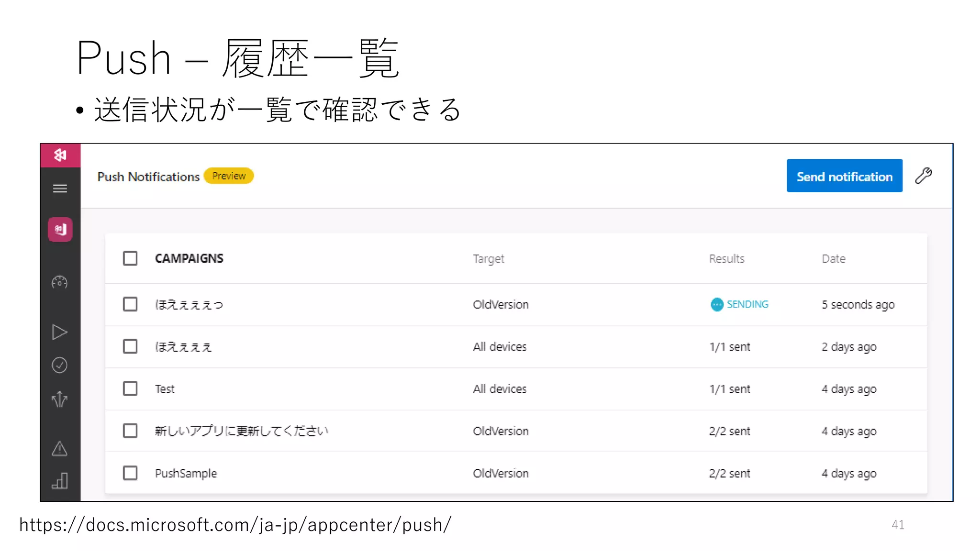Open the ほえぇぇぇ campaign row

tap(516, 347)
